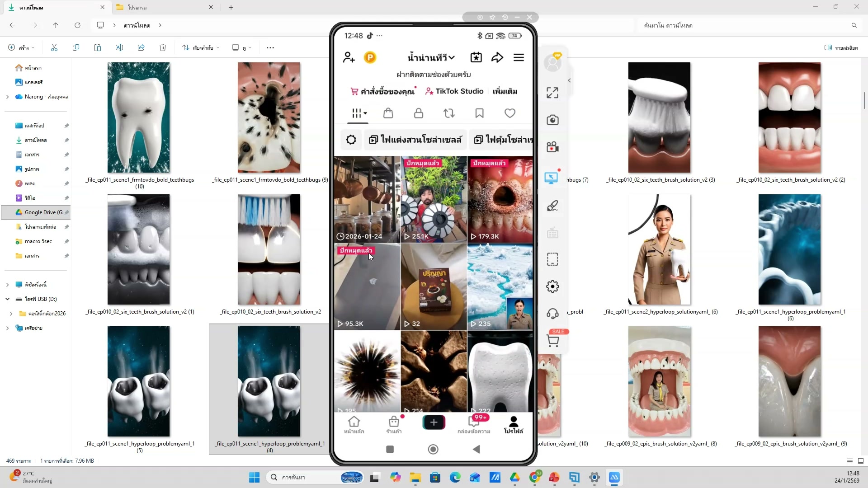
Task: Take a screenshot using the camera icon
Action: [x=552, y=120]
